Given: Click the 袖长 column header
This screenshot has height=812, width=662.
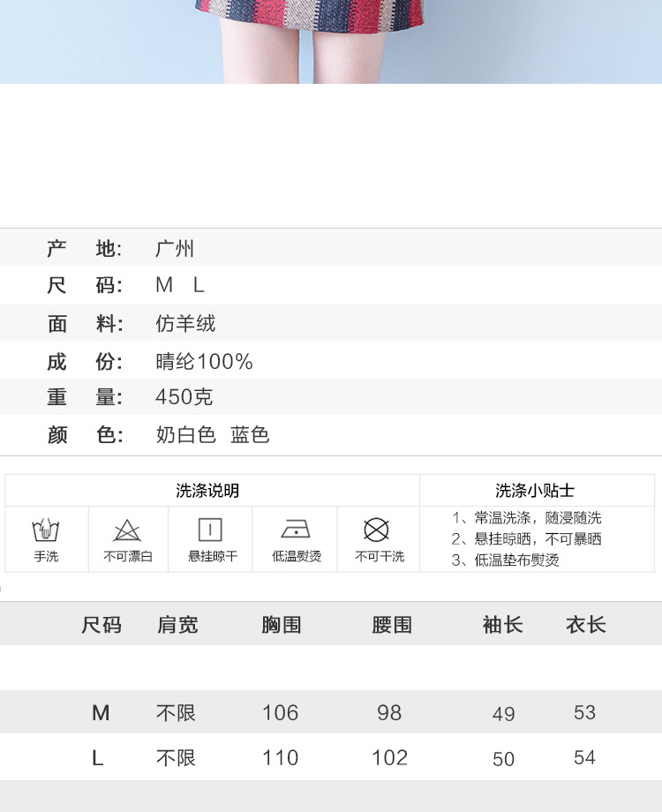Looking at the screenshot, I should tap(502, 625).
